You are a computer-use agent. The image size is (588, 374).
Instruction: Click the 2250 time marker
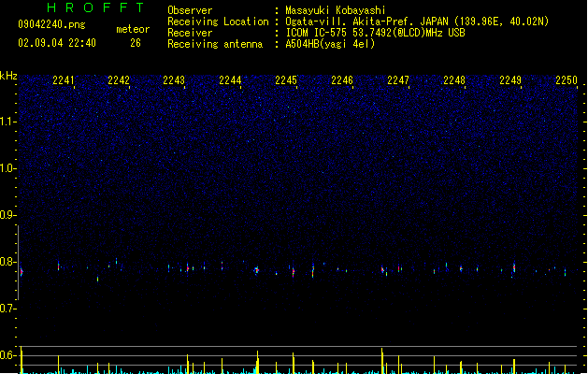(566, 80)
